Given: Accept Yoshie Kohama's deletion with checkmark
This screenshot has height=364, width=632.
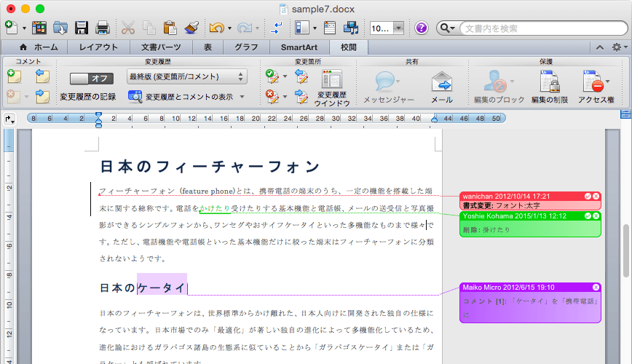Looking at the screenshot, I should click(x=587, y=216).
